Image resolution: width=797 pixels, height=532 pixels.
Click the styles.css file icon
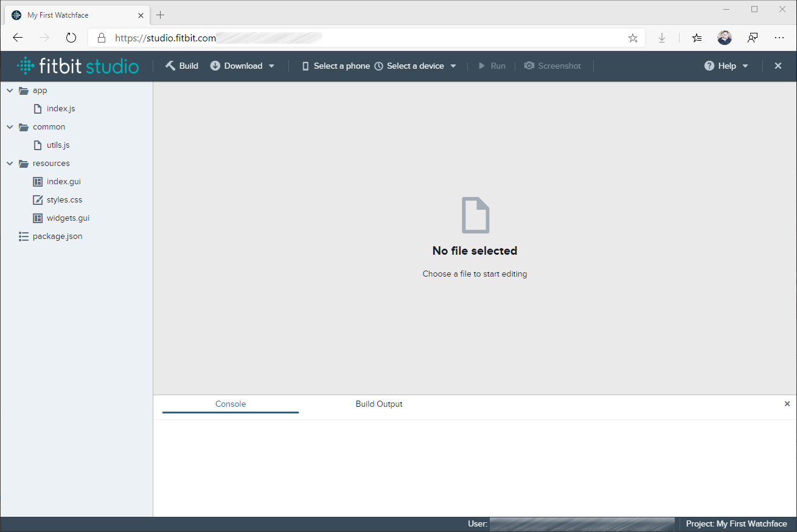[x=38, y=200]
